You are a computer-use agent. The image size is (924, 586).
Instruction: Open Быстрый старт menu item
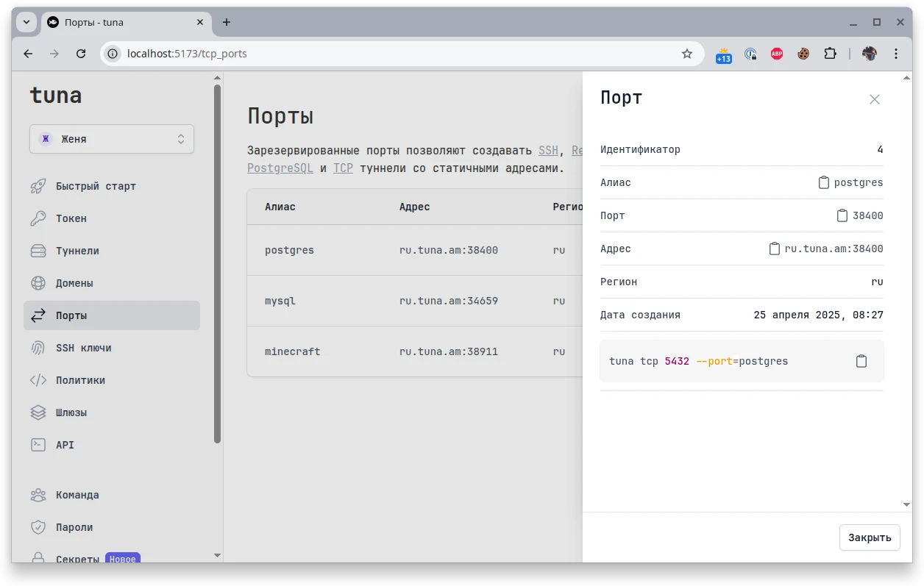(112, 186)
